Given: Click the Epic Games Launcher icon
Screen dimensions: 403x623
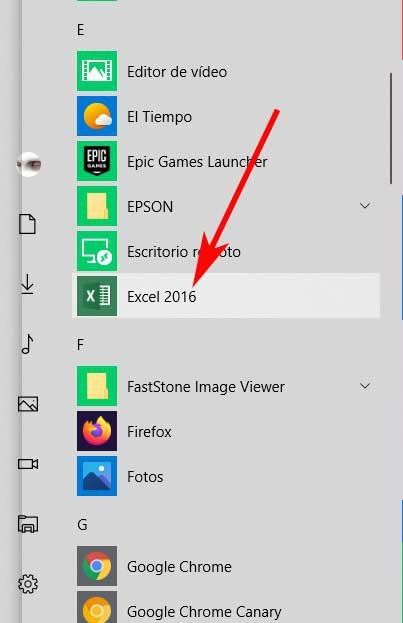Looking at the screenshot, I should click(97, 161).
